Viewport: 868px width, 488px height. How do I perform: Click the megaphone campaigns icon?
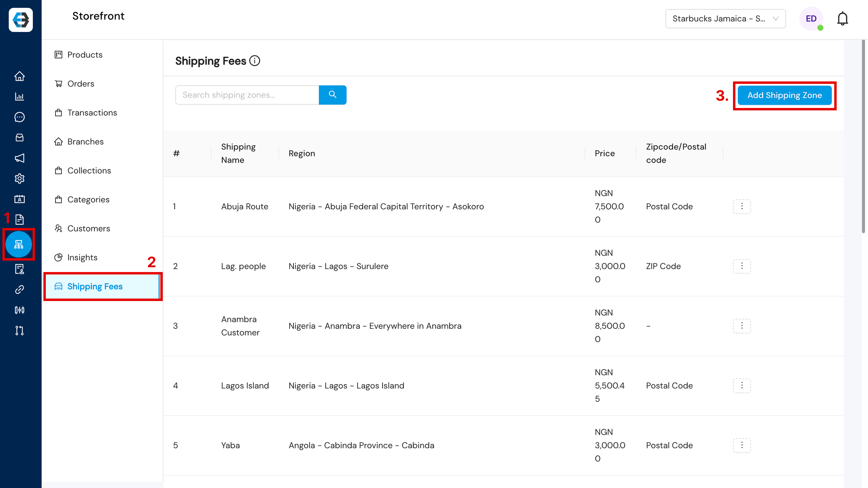coord(20,158)
